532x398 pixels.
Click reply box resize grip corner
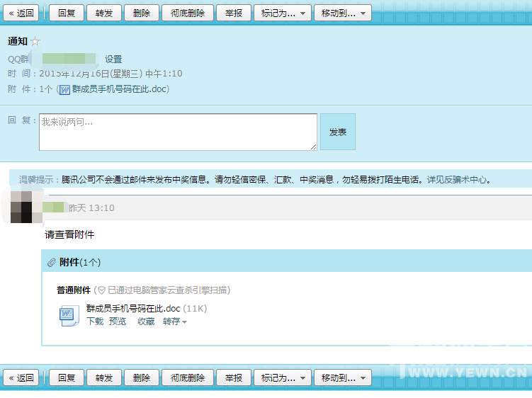[313, 147]
